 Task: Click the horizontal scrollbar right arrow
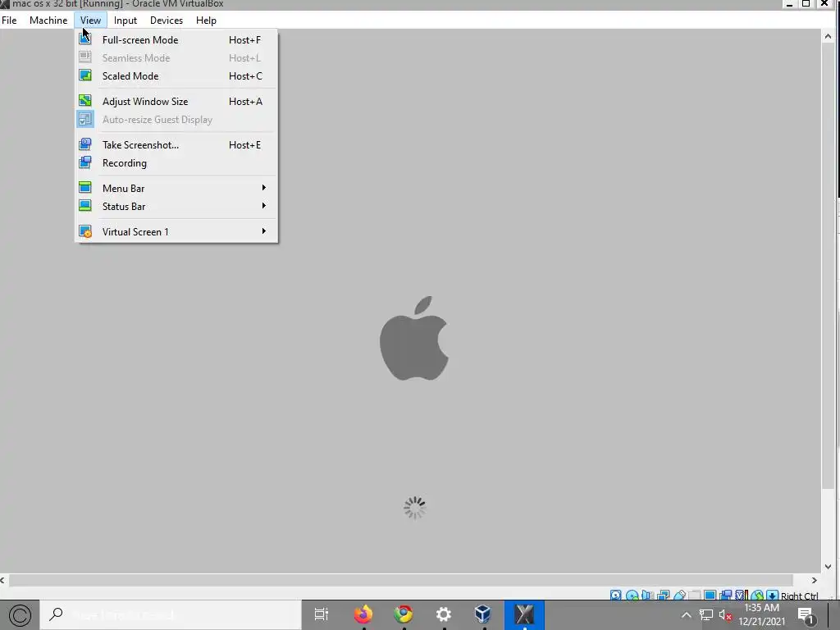[x=815, y=580]
